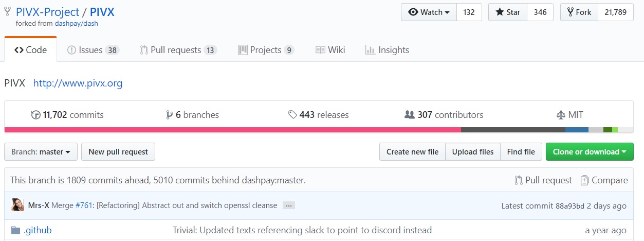Open the Mrs-X author link
The width and height of the screenshot is (644, 241).
(x=39, y=205)
